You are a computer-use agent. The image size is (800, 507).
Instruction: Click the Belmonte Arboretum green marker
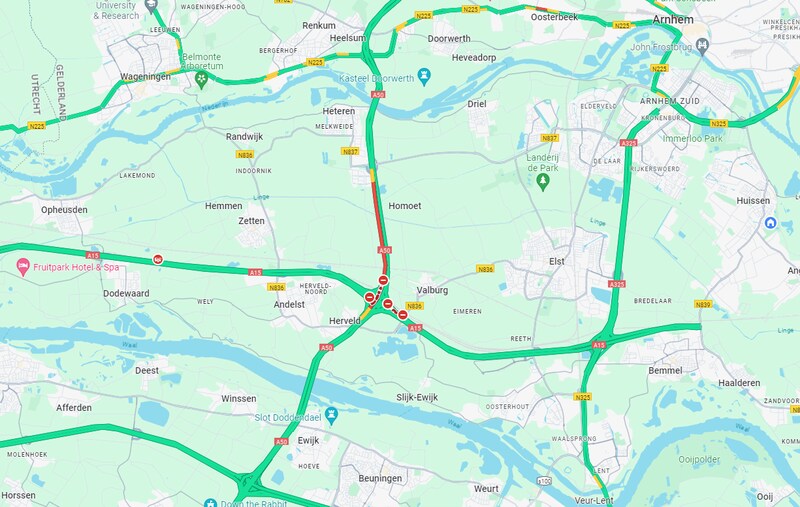click(202, 80)
